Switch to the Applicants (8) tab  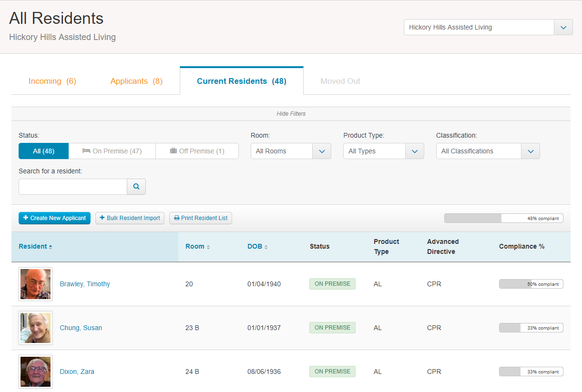[136, 81]
